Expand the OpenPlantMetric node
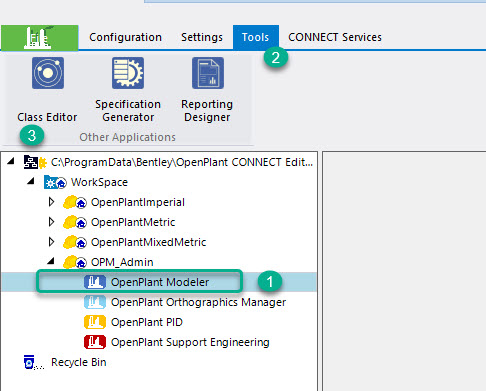The width and height of the screenshot is (486, 391). pos(51,222)
